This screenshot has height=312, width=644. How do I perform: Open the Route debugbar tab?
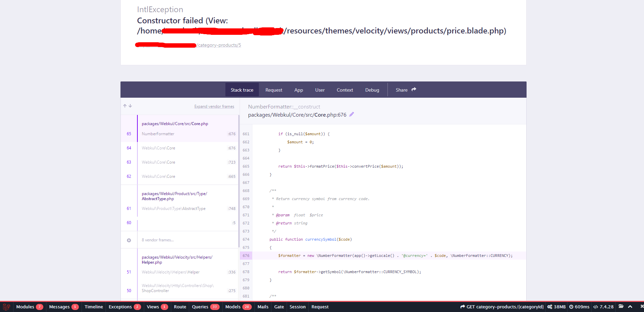180,307
